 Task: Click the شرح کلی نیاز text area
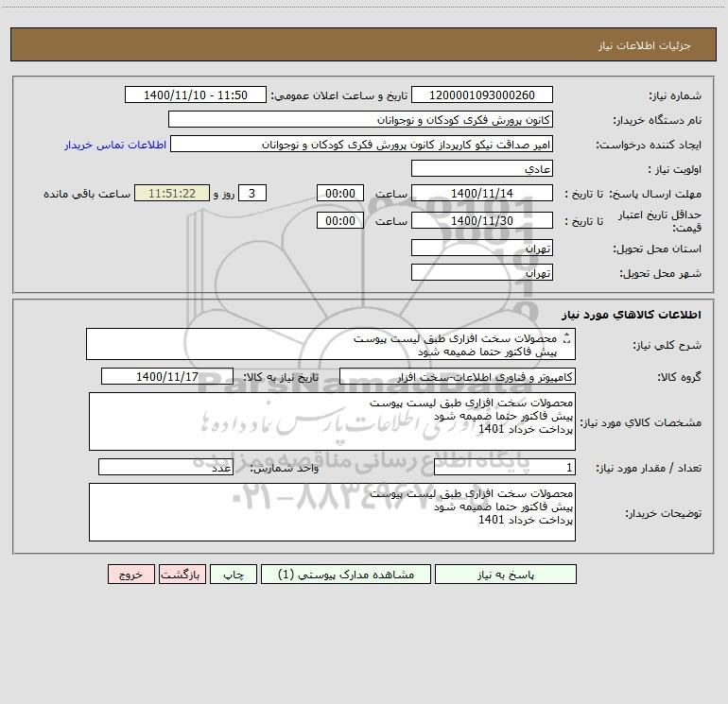(x=331, y=344)
